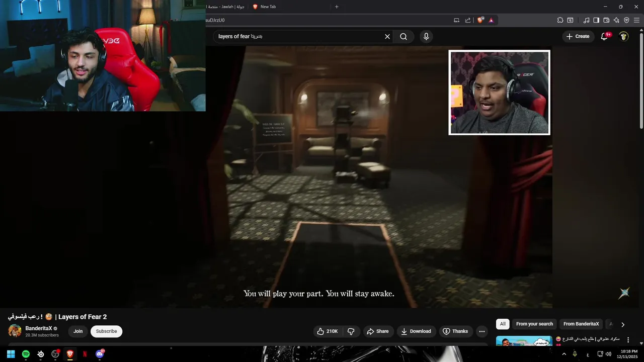This screenshot has width=644, height=362.
Task: Click the Join channel button
Action: coord(78,331)
